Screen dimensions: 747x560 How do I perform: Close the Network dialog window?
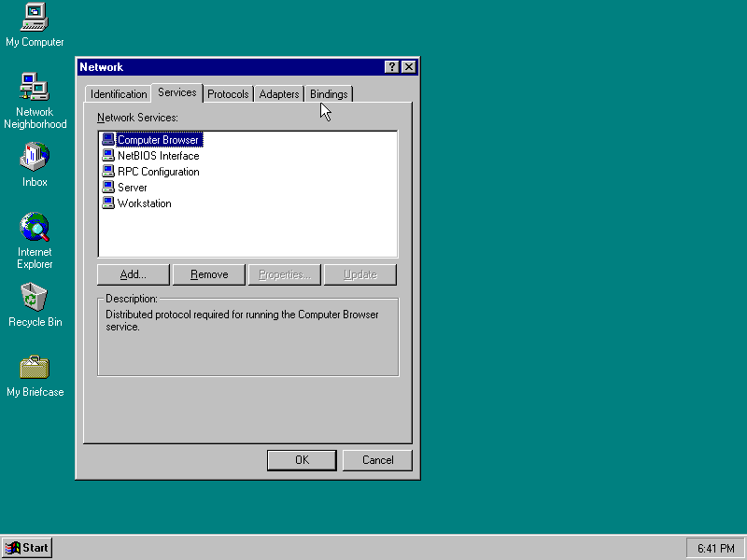coord(409,67)
